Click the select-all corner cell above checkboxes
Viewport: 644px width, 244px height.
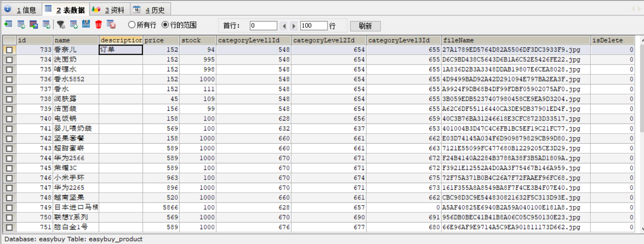[9, 40]
